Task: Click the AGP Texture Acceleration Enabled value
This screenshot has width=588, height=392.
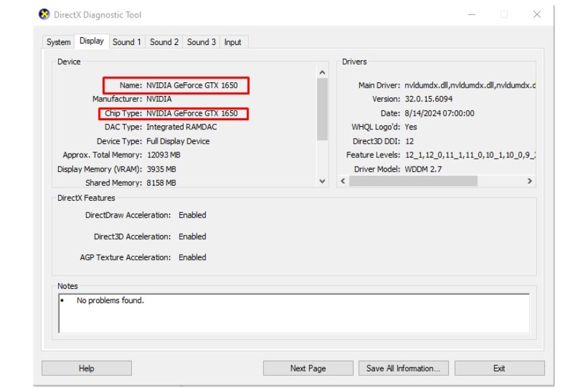Action: click(x=192, y=257)
